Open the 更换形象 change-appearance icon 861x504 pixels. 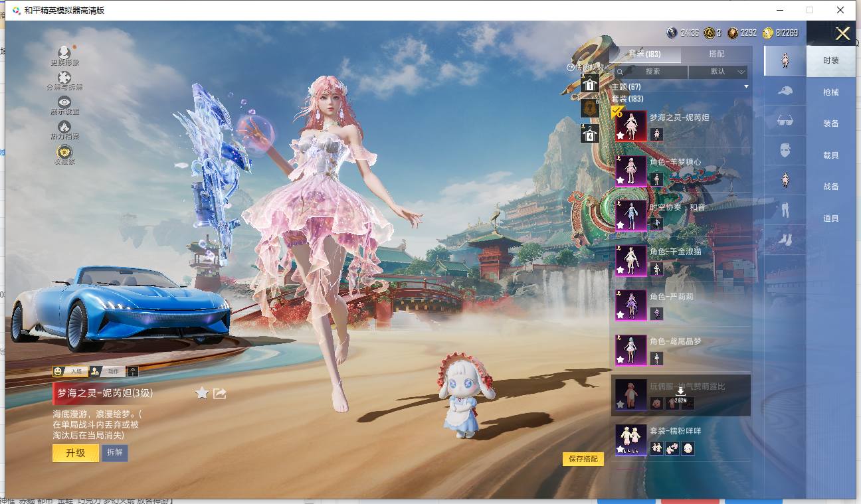click(x=64, y=53)
